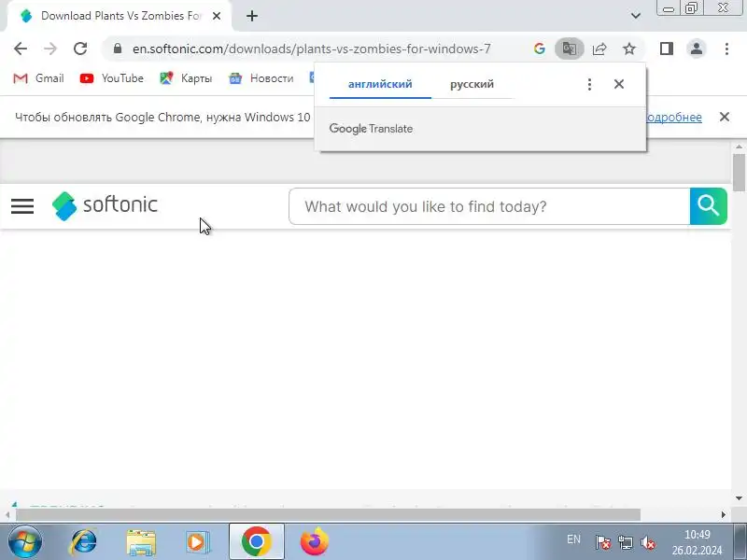Open translate popup options menu
The width and height of the screenshot is (747, 560).
pyautogui.click(x=589, y=84)
